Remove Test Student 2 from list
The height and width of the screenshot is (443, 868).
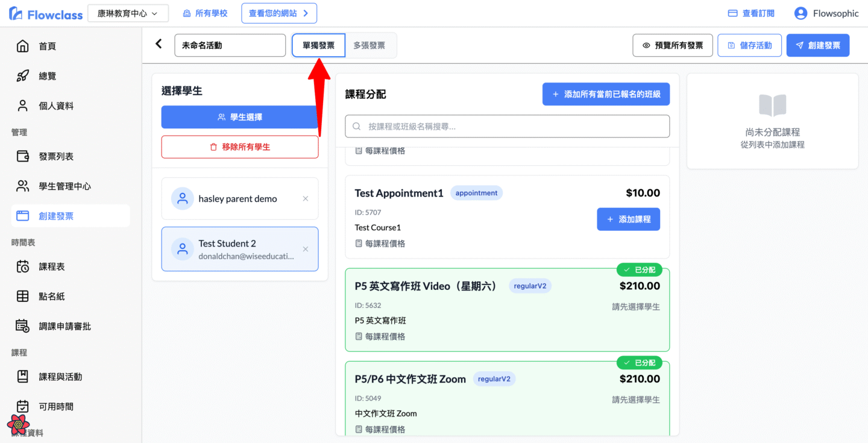305,250
